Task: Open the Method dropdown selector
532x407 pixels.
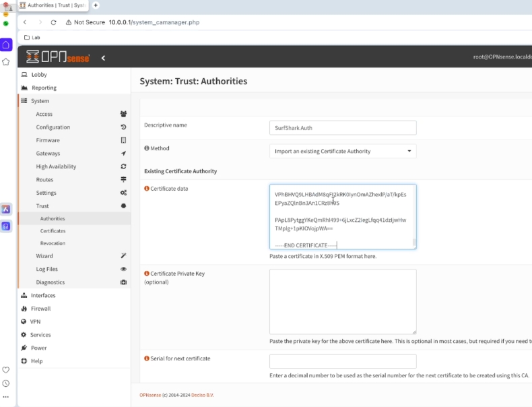Action: [343, 152]
